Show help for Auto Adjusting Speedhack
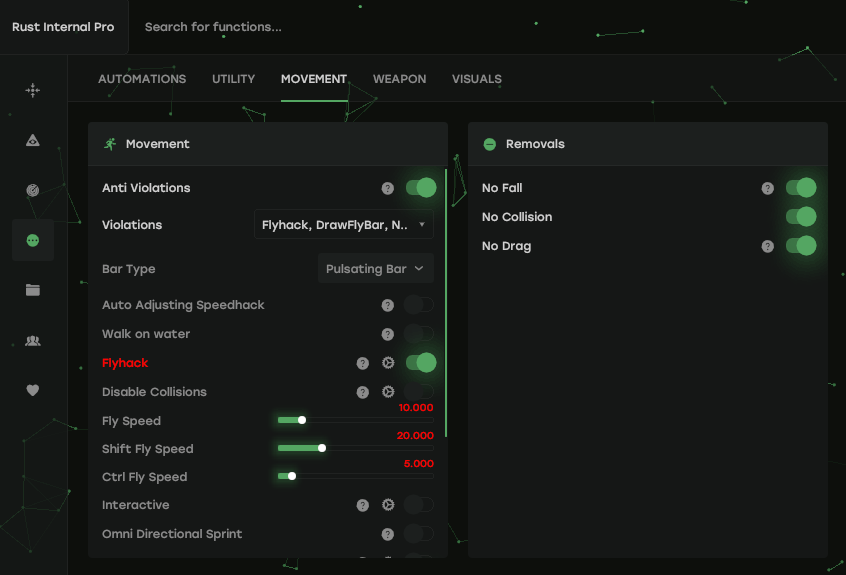This screenshot has height=575, width=846. (x=387, y=305)
